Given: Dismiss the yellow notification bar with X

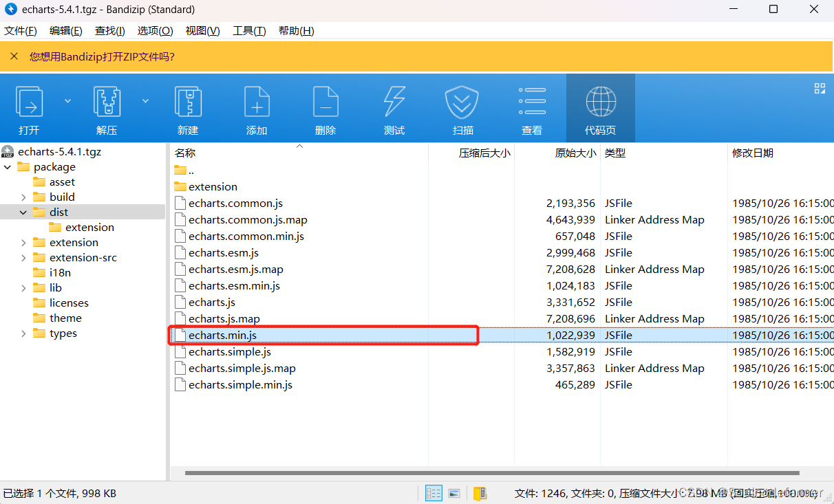Looking at the screenshot, I should pyautogui.click(x=14, y=56).
